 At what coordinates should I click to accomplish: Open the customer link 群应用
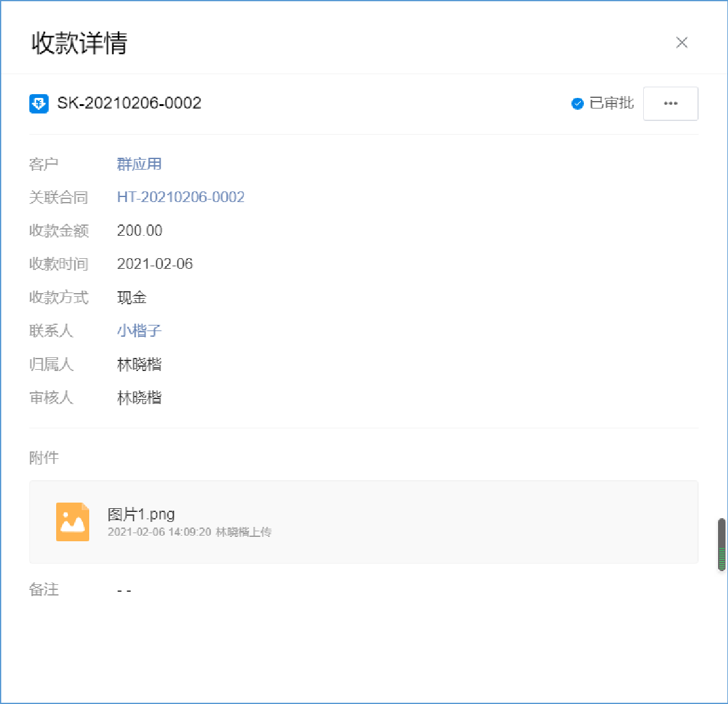(139, 164)
